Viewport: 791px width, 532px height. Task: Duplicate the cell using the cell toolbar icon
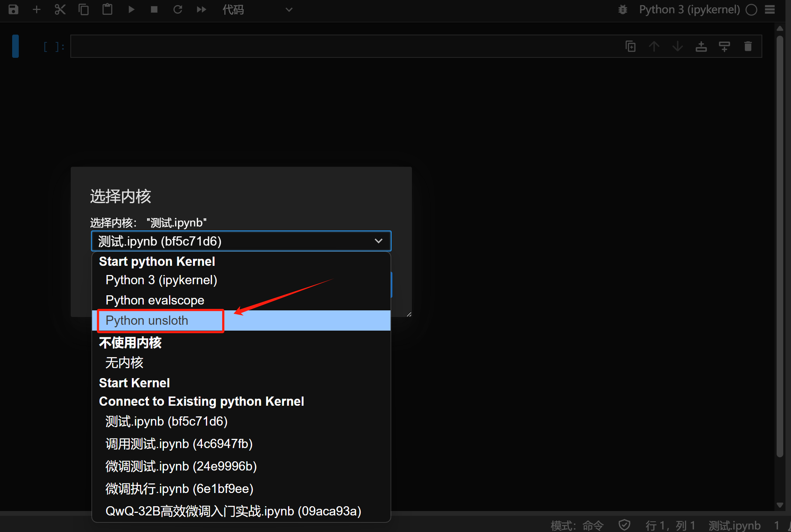pyautogui.click(x=630, y=46)
